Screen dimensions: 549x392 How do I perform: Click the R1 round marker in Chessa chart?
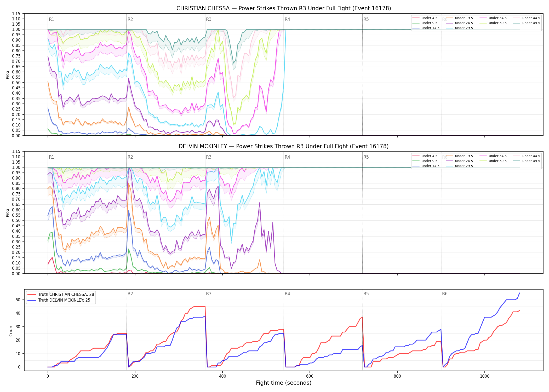[52, 19]
